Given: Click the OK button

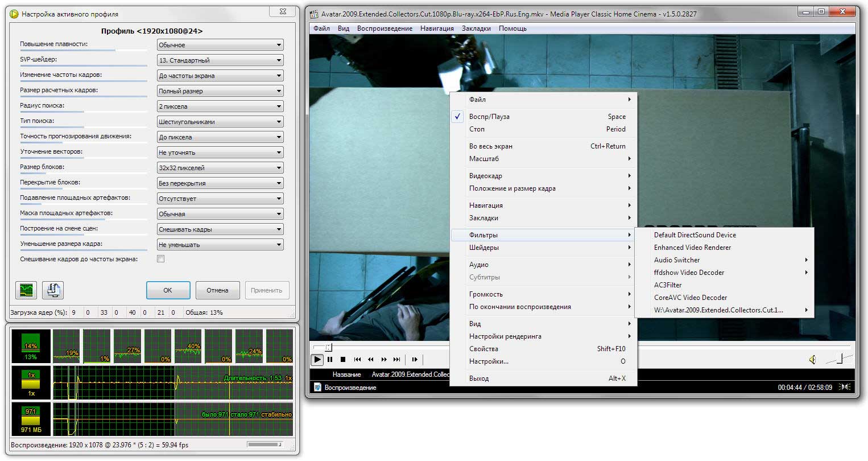Looking at the screenshot, I should [168, 290].
